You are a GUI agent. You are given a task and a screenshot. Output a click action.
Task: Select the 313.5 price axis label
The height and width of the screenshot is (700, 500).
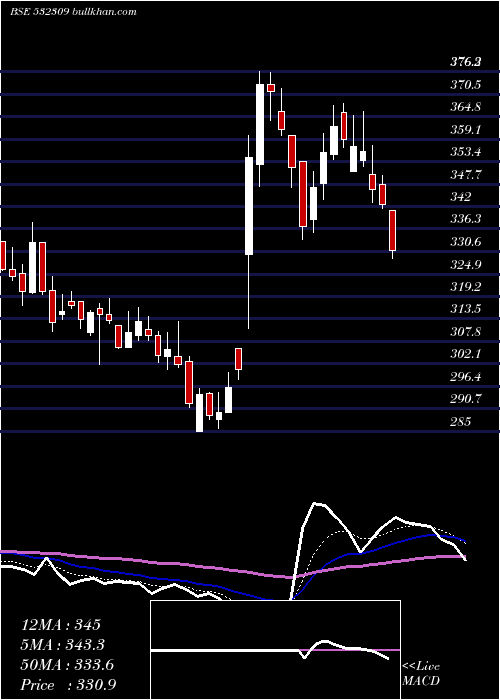click(465, 309)
